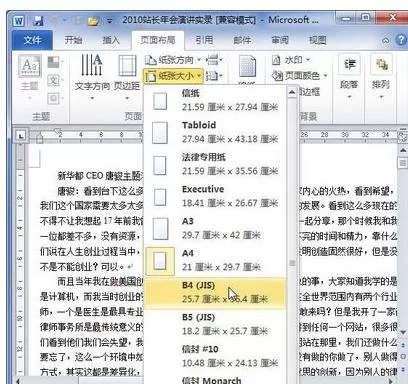Open 页边距 (Margins) dropdown
Screen dimensions: 408x384
pos(127,77)
